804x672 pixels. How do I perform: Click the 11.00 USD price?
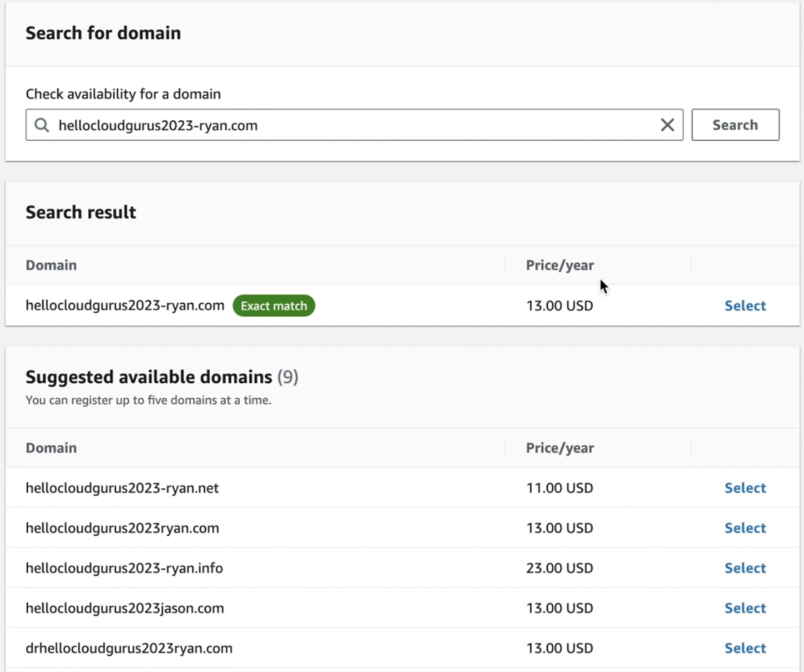[559, 488]
